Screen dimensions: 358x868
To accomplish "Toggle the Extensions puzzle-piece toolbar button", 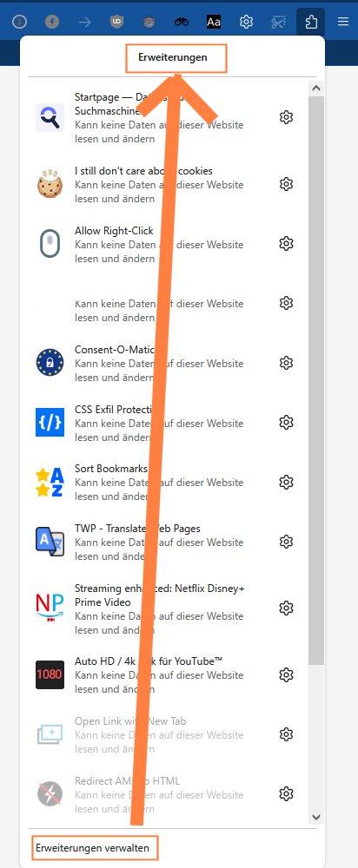I will (x=311, y=23).
